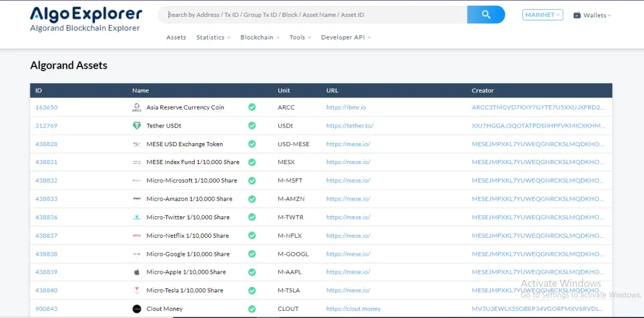
Task: Click the 'M-AMZN' unit cell
Action: click(x=291, y=199)
